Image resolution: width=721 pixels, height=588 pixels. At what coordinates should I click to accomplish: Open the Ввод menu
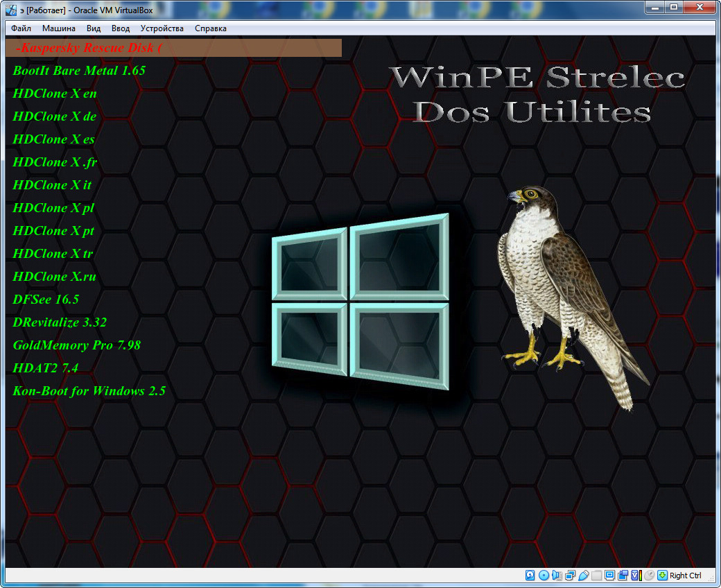[121, 28]
